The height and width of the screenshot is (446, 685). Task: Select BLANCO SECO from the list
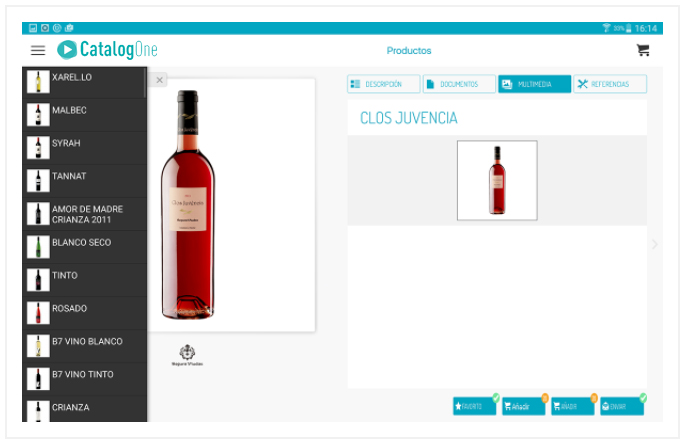pos(84,247)
